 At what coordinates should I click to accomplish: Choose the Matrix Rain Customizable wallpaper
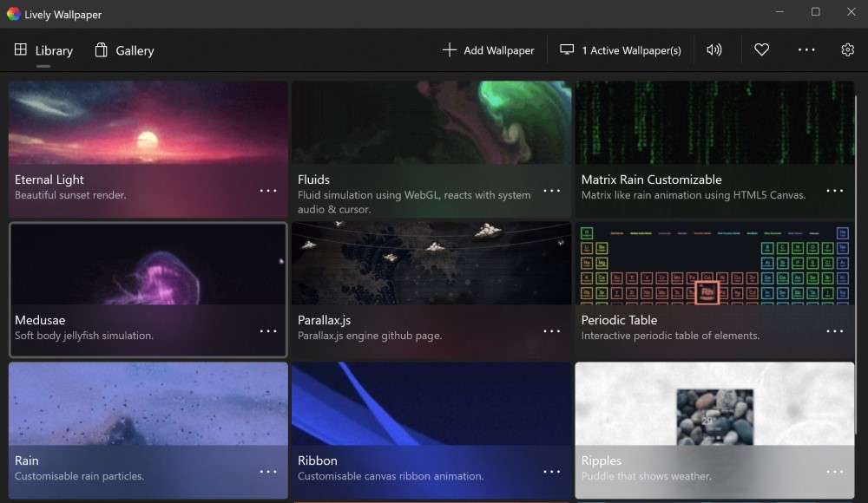(x=714, y=126)
